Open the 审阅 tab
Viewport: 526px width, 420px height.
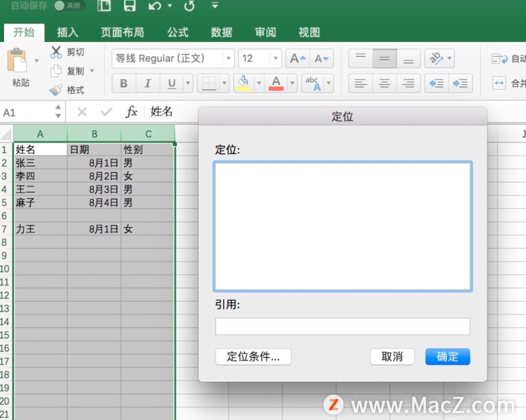coord(265,32)
